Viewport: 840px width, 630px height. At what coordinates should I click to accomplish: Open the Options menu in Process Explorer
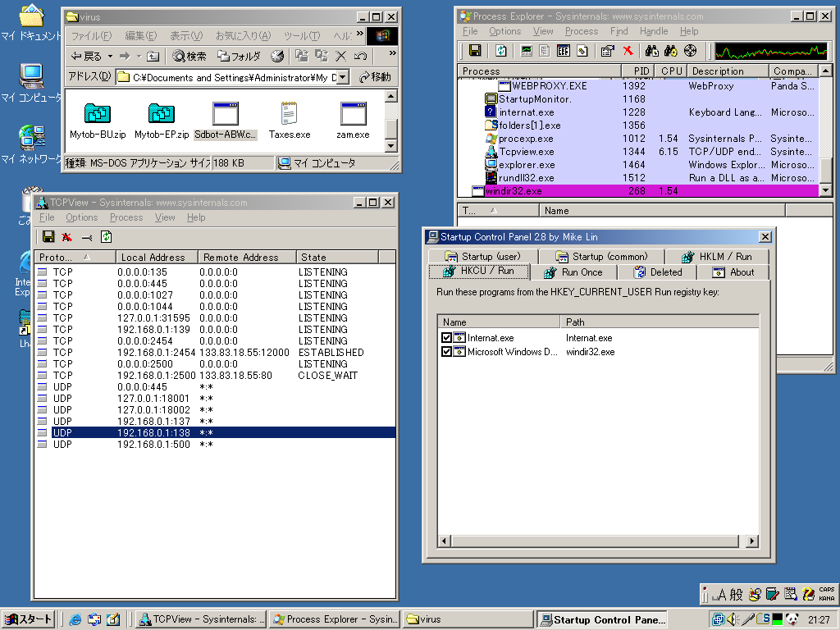coord(504,31)
